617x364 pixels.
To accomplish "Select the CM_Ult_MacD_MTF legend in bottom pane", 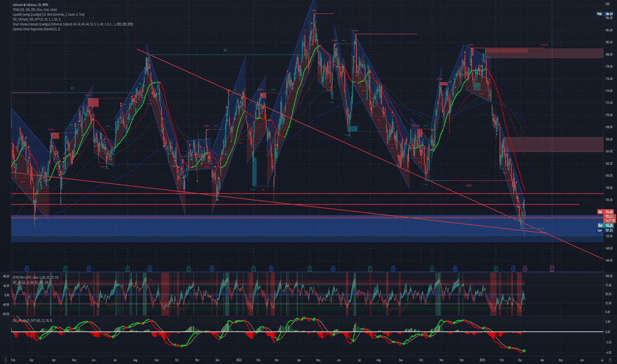I will pos(32,321).
